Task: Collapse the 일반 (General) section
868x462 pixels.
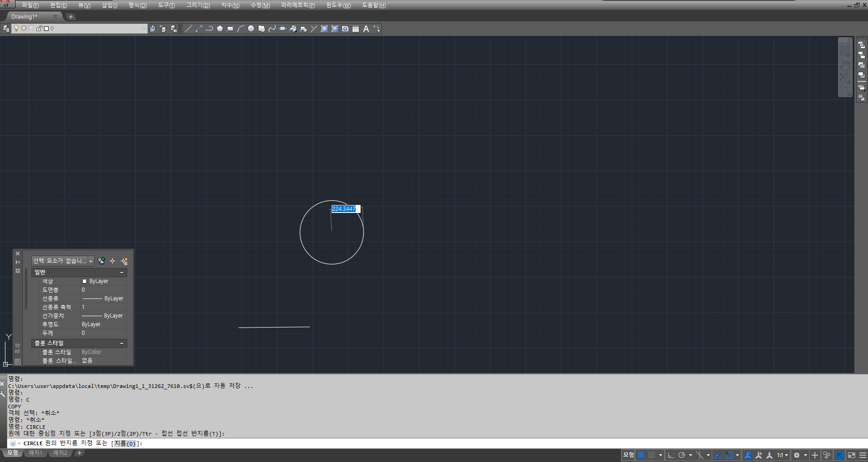Action: tap(122, 273)
